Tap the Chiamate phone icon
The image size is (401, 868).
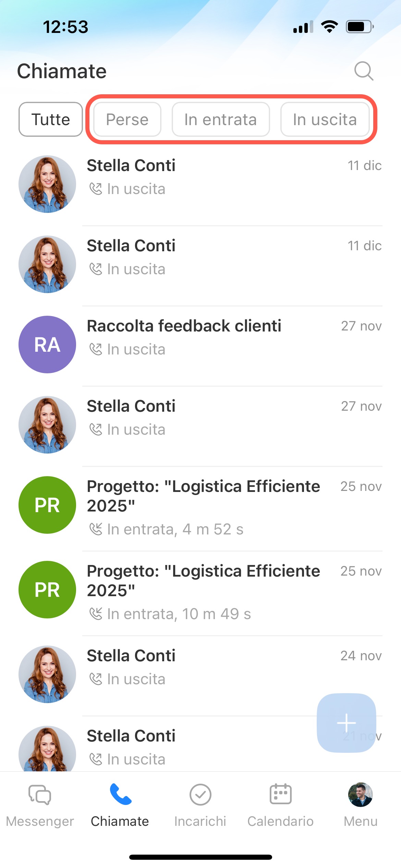(x=120, y=795)
